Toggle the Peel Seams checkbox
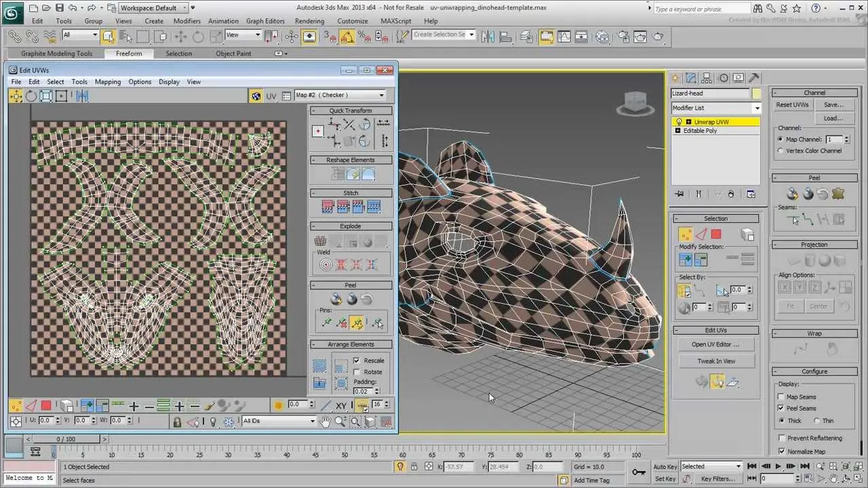868x488 pixels. point(782,409)
